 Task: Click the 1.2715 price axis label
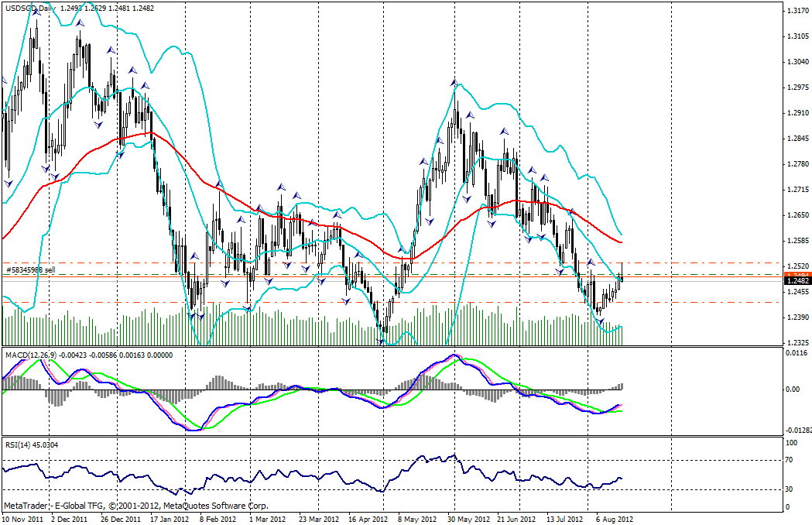coord(797,190)
